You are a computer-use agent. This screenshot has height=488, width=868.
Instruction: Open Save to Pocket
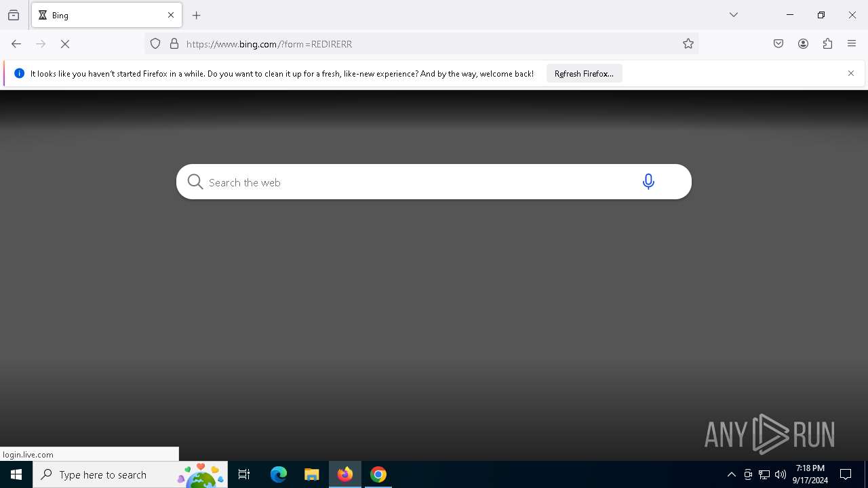point(778,44)
